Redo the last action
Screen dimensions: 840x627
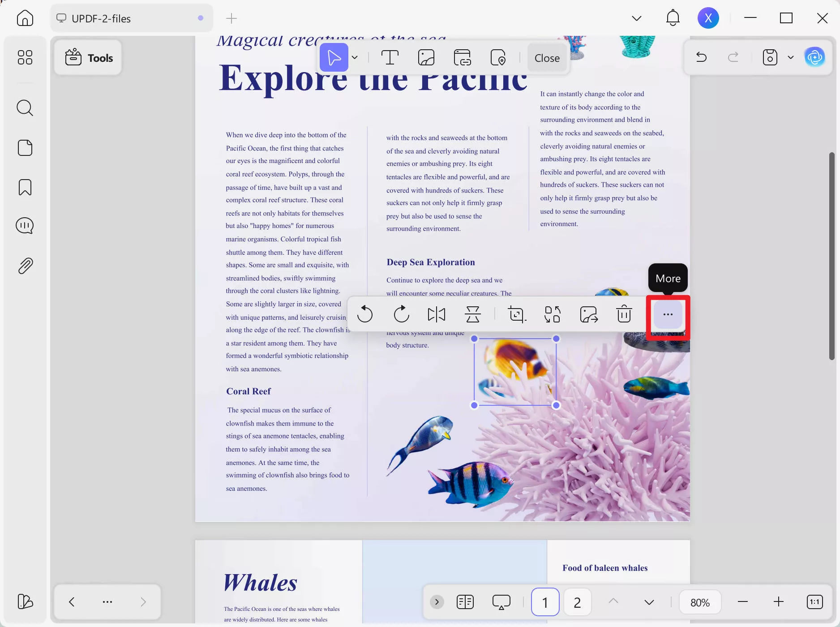pyautogui.click(x=733, y=57)
